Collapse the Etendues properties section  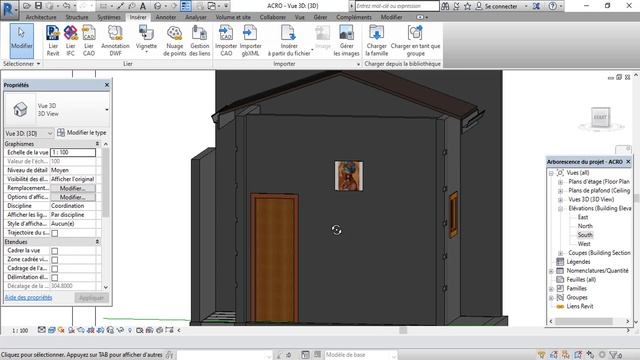pos(97,242)
